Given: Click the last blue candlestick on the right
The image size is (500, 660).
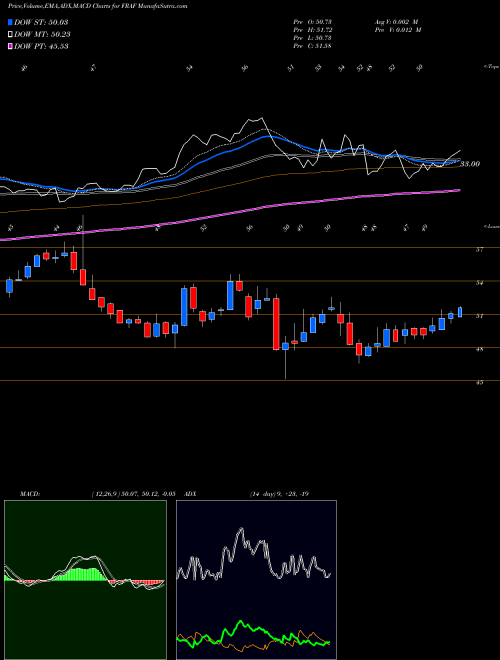Looking at the screenshot, I should click(x=460, y=312).
